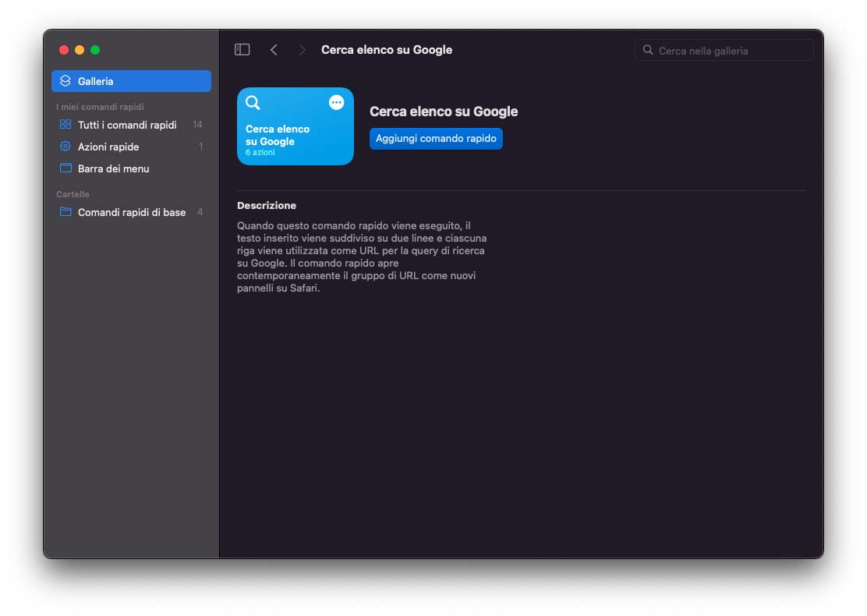Viewport: 867px width, 616px height.
Task: Toggle the sidebar visibility icon
Action: click(242, 50)
